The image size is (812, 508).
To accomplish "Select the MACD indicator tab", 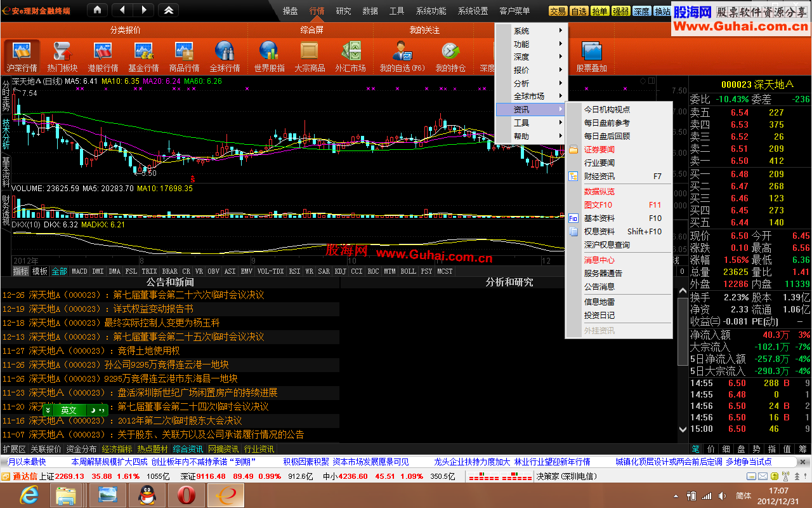I will [79, 272].
